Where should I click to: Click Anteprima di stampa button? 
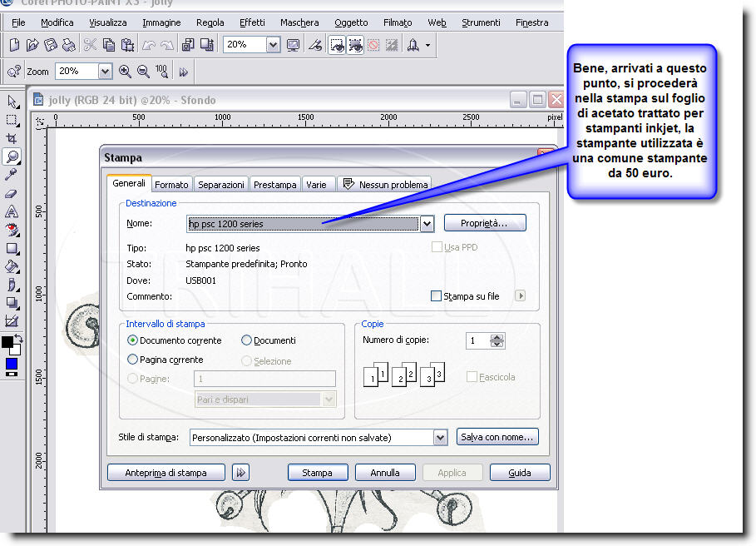166,473
